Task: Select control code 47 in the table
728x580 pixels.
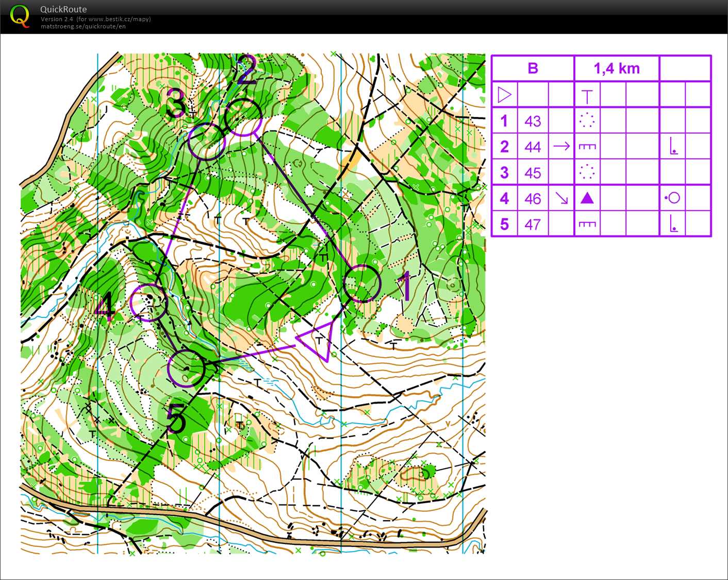Action: pyautogui.click(x=533, y=224)
